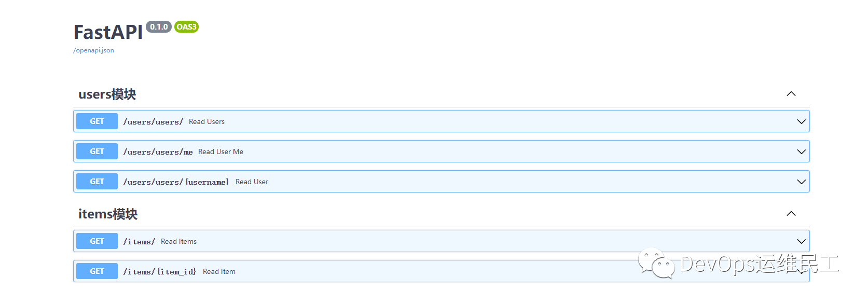Click the chevron on /users/users/{username} row
The image size is (868, 304).
coord(800,181)
